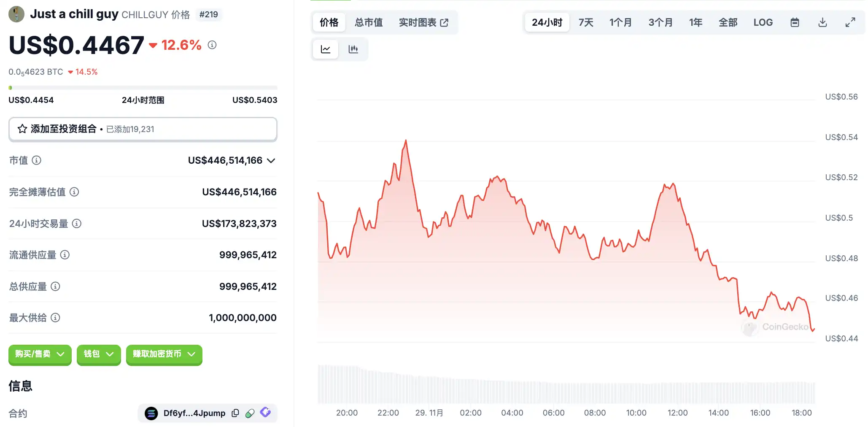Switch to the 价格 tab

[329, 22]
